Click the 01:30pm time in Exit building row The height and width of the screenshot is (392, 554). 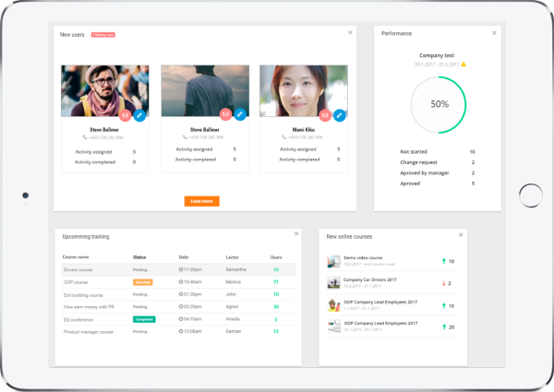(x=193, y=294)
